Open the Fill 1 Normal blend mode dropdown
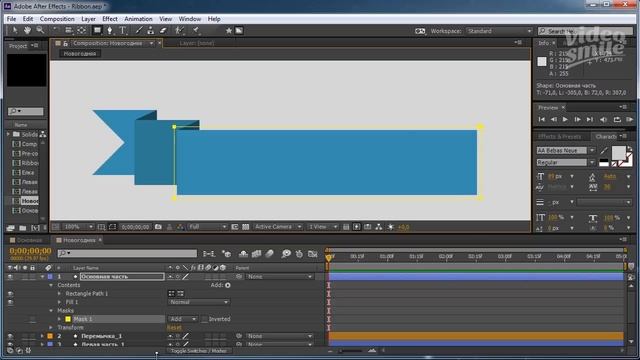This screenshot has height=360, width=640. pyautogui.click(x=199, y=302)
